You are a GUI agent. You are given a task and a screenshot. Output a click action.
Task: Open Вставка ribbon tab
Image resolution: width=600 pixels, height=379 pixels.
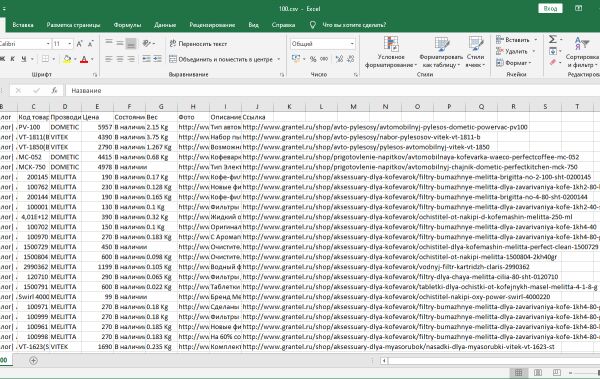[23, 25]
